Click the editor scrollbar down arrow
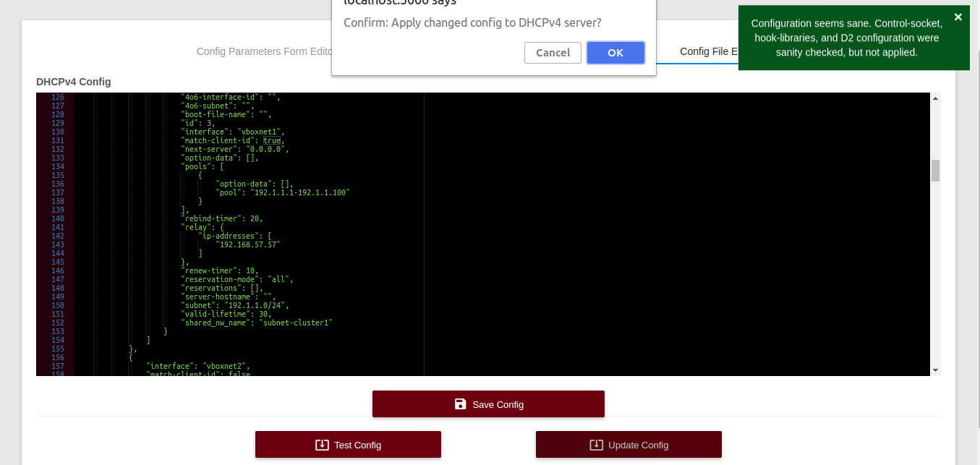This screenshot has height=465, width=980. point(935,370)
